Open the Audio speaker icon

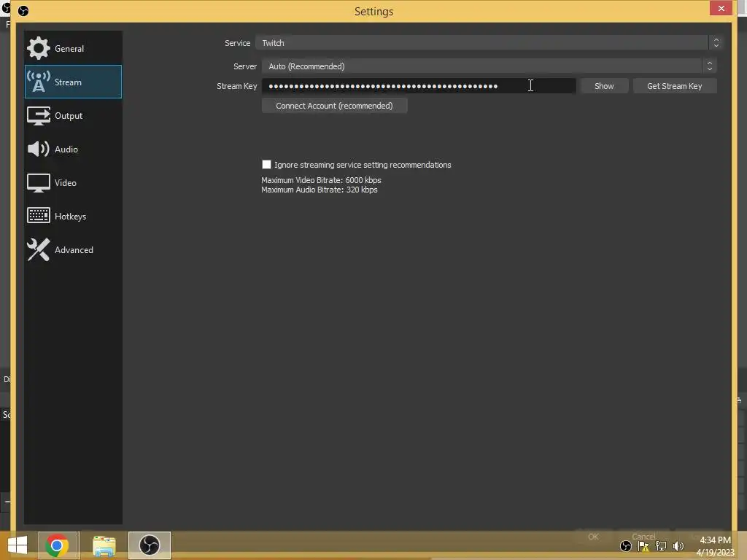tap(38, 149)
